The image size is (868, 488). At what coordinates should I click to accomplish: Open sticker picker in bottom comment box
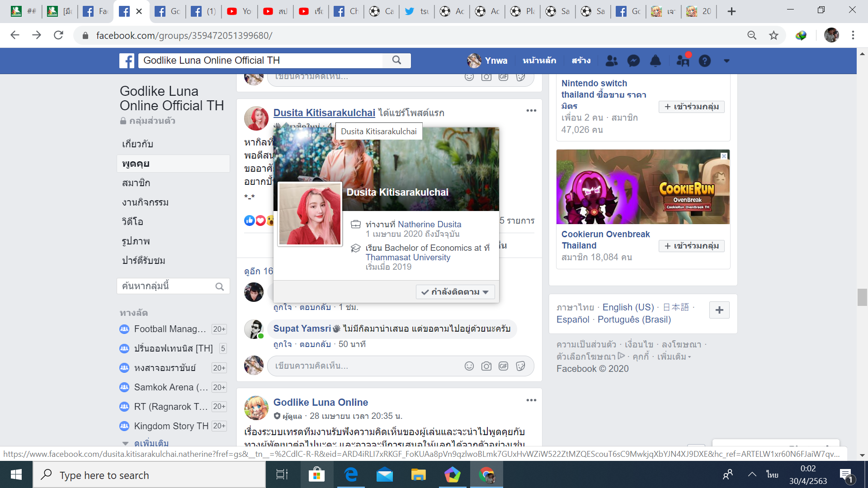point(520,366)
